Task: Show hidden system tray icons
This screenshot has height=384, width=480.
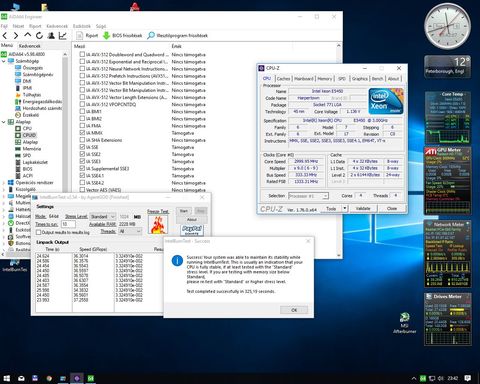Action: (x=414, y=378)
